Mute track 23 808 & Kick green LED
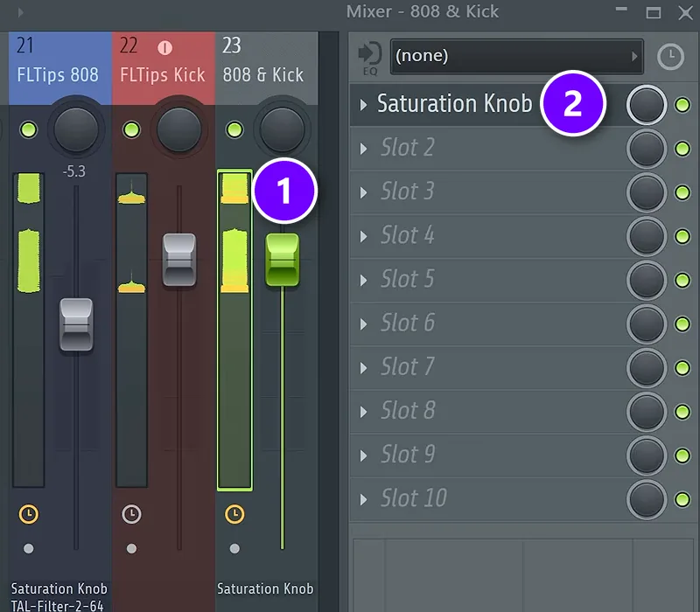The height and width of the screenshot is (612, 700). 234,129
